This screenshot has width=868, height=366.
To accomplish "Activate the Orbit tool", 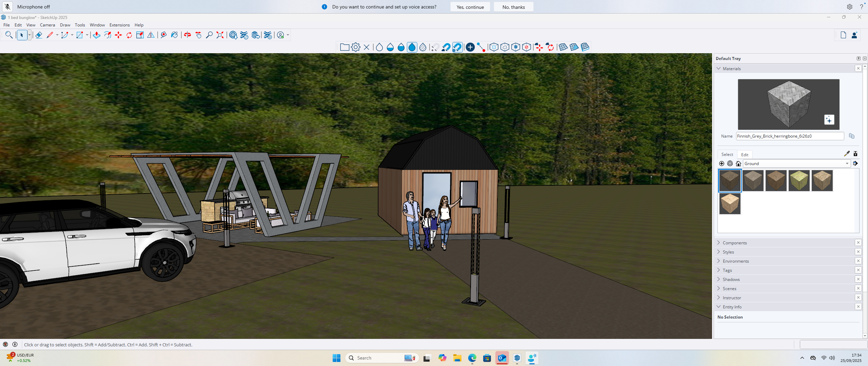I will 188,35.
